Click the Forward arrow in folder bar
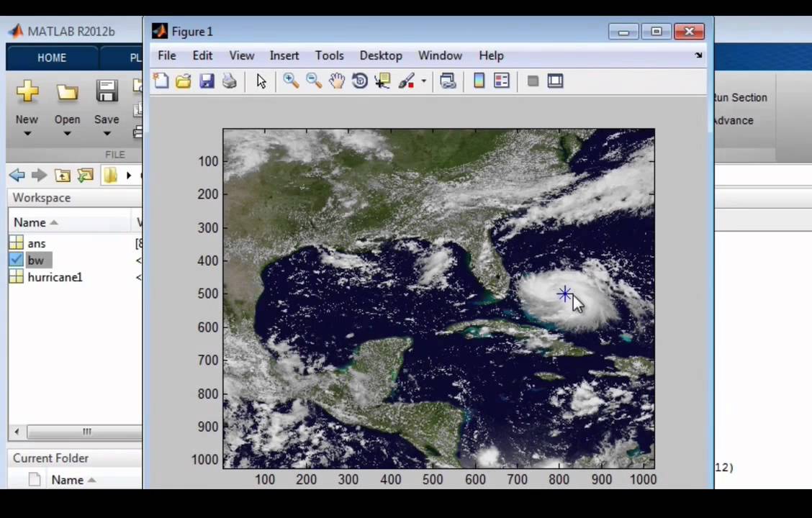Image resolution: width=812 pixels, height=518 pixels. pyautogui.click(x=40, y=175)
